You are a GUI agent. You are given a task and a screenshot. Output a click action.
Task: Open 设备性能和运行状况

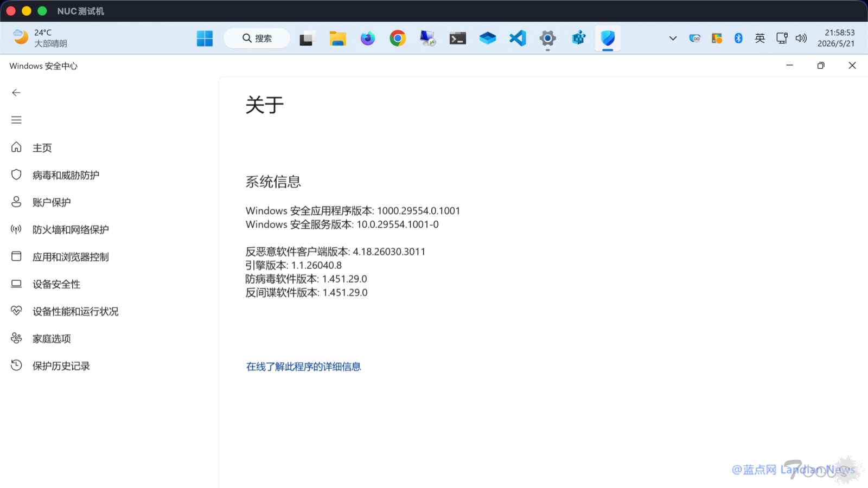(75, 311)
